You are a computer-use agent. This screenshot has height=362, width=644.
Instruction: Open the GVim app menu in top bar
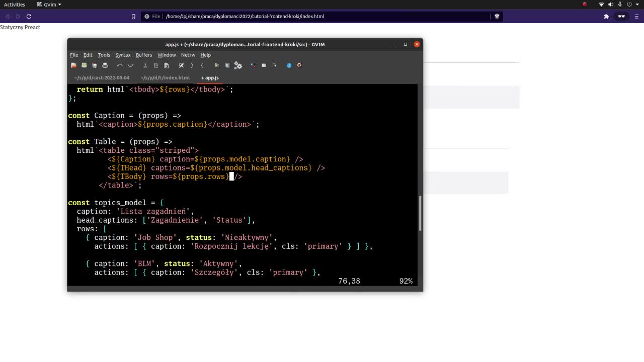click(x=48, y=5)
